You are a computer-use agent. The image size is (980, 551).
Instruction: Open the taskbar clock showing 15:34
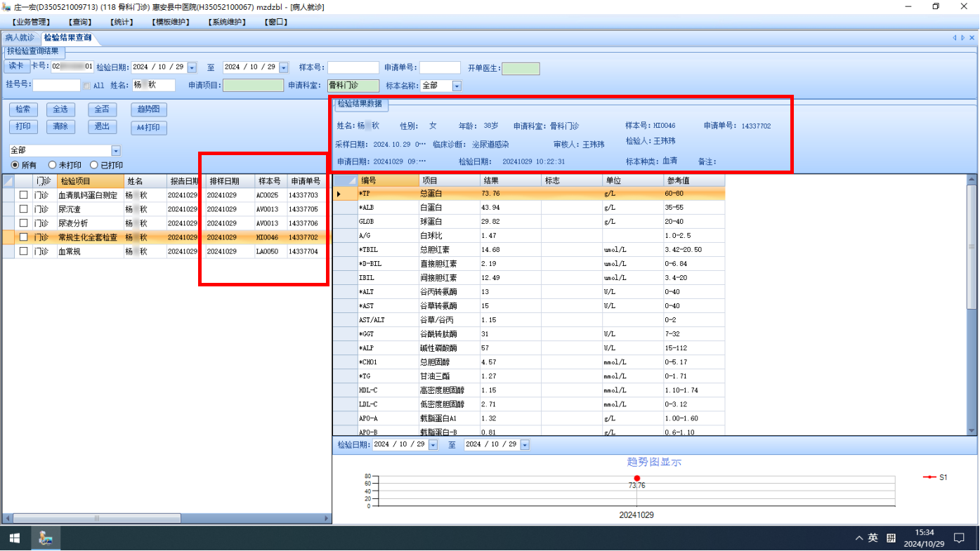click(925, 538)
